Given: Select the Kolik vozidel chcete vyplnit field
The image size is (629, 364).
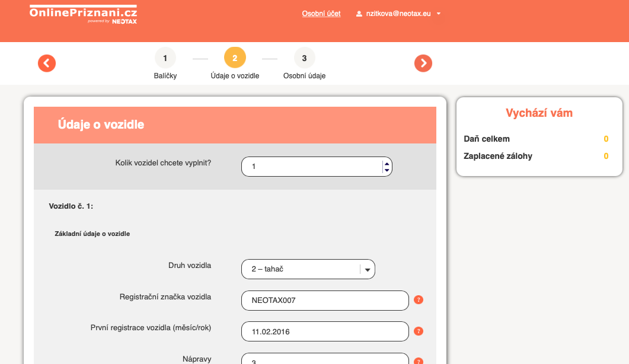Looking at the screenshot, I should (311, 167).
